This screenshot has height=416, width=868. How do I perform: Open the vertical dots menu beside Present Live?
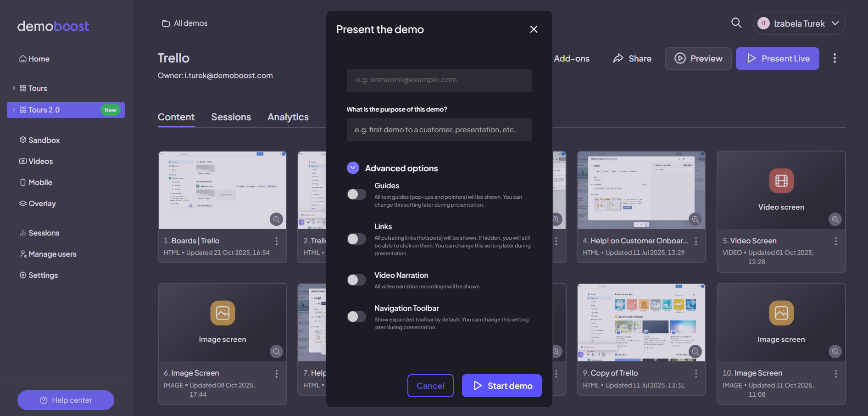tap(835, 58)
